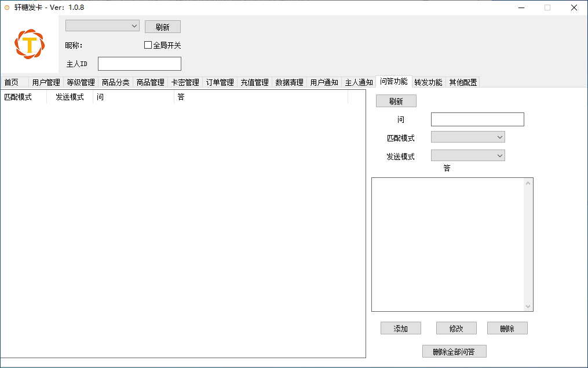The height and width of the screenshot is (368, 588).
Task: Switch to the 充值管理 tab
Action: (x=255, y=82)
